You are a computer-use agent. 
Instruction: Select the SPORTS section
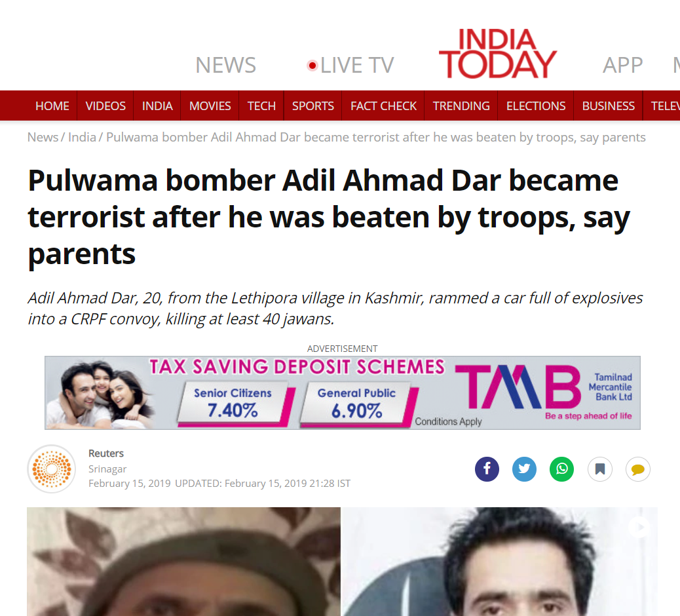[312, 106]
